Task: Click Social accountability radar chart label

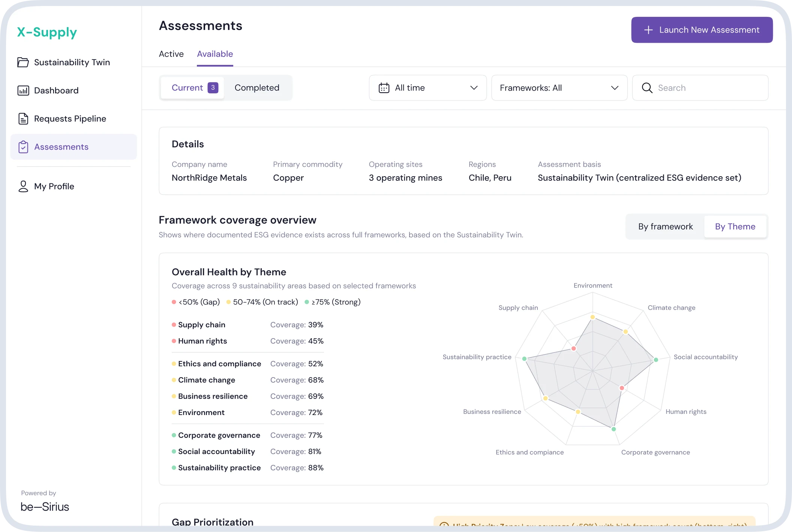Action: tap(705, 357)
